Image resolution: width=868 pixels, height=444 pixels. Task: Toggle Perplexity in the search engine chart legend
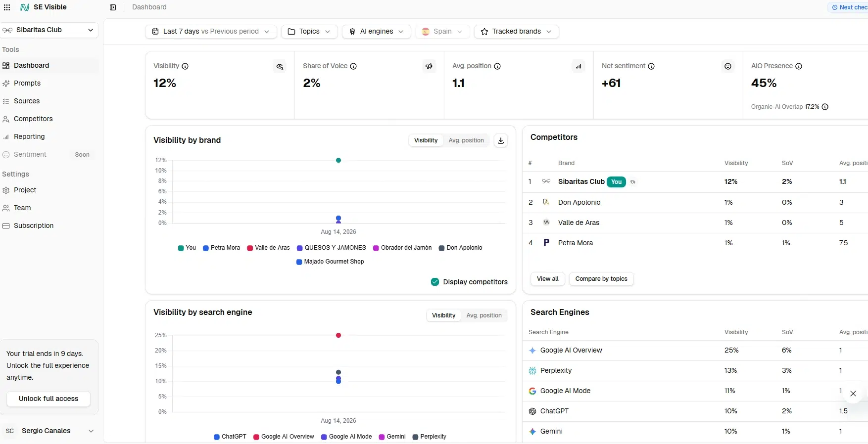[x=430, y=437]
